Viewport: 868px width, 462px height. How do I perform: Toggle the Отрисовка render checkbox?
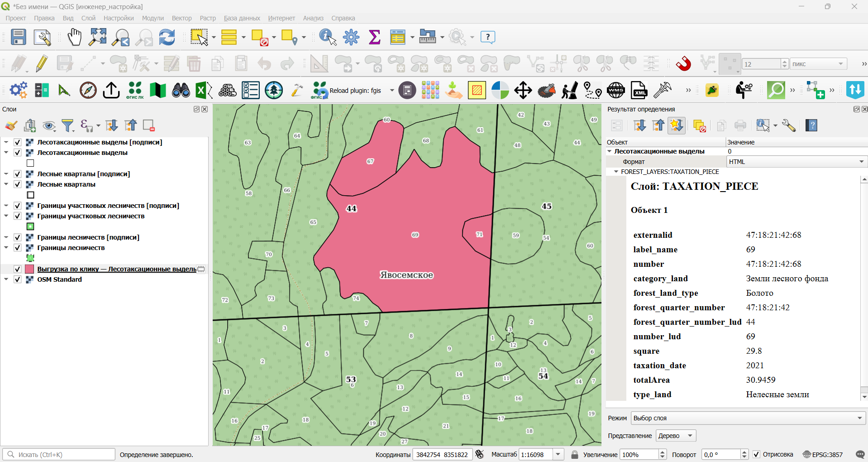tap(756, 454)
